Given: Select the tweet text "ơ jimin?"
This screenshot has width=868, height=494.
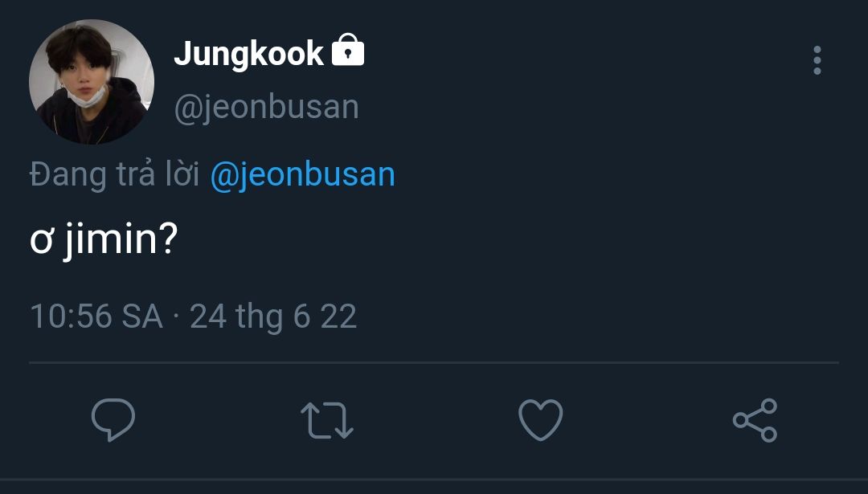Looking at the screenshot, I should point(103,240).
